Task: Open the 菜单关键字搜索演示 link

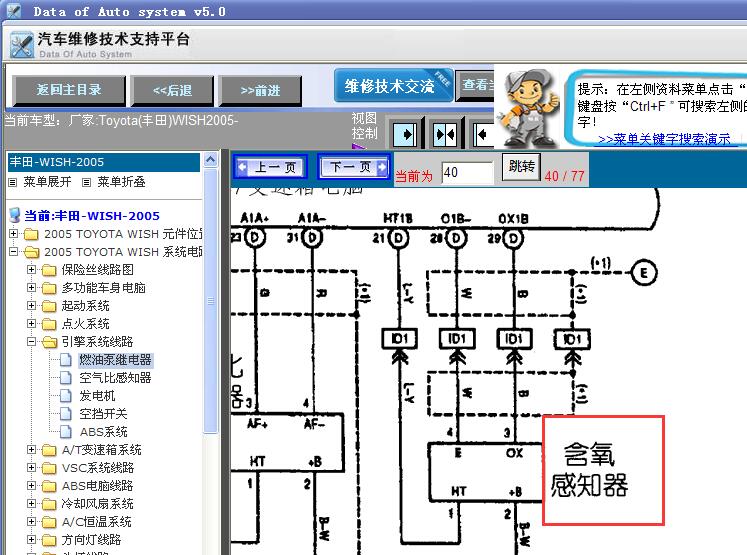Action: [664, 139]
